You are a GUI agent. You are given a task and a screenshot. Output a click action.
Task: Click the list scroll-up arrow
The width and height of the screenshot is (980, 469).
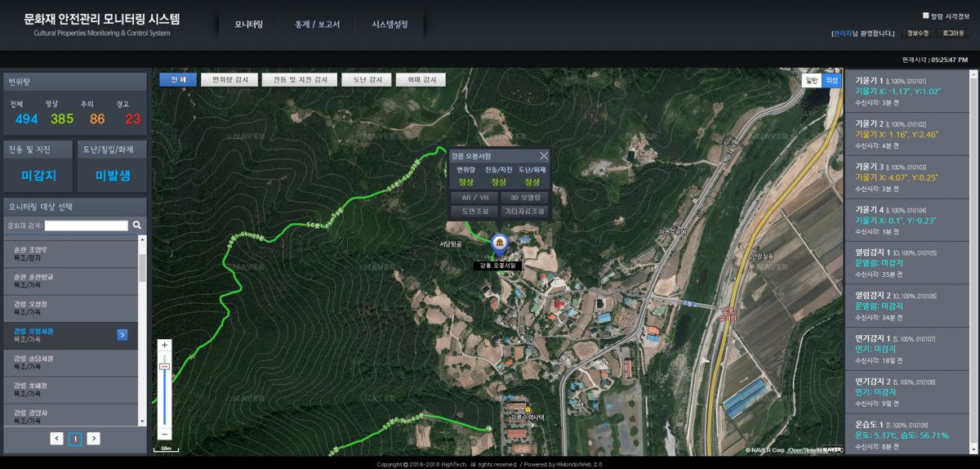(143, 239)
